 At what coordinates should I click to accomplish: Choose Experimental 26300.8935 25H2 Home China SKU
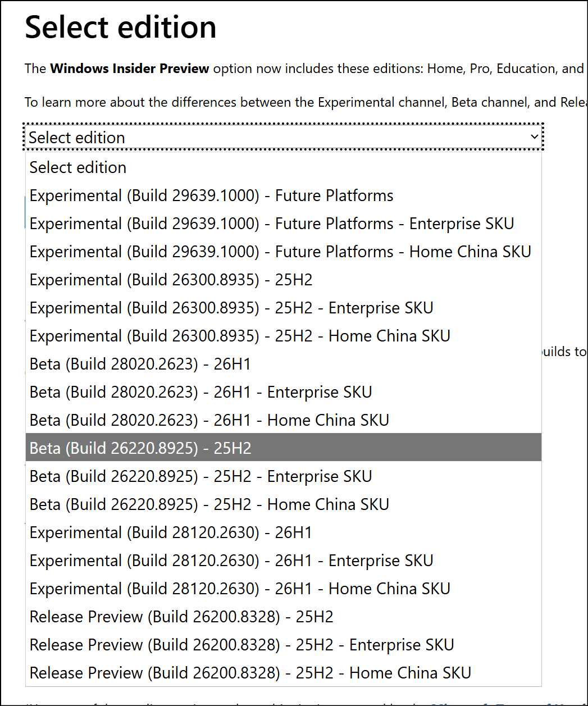click(x=284, y=336)
